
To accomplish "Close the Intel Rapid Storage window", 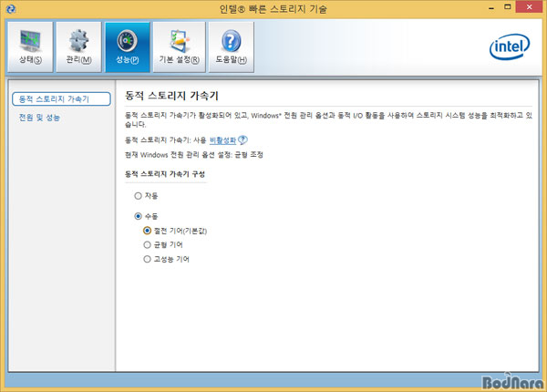I will coord(529,7).
